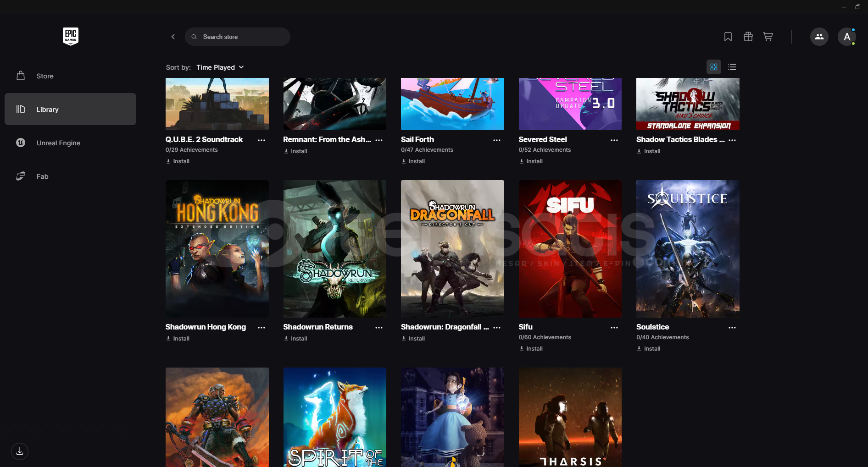This screenshot has height=467, width=868.
Task: Open the Sifu cover art
Action: 570,249
